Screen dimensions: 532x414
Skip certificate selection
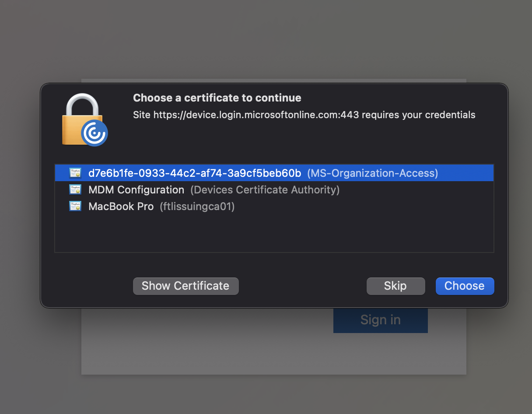click(395, 286)
